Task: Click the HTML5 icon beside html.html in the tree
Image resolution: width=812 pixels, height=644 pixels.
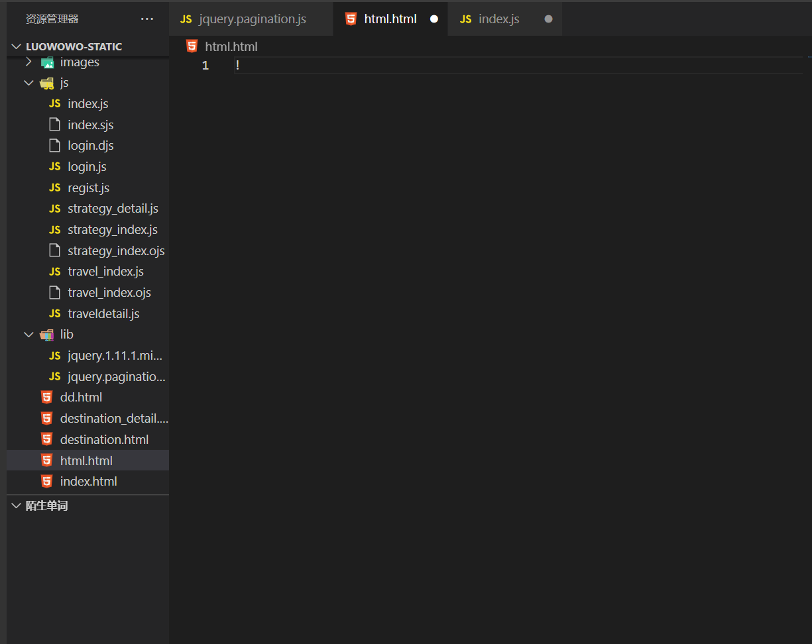Action: [46, 460]
